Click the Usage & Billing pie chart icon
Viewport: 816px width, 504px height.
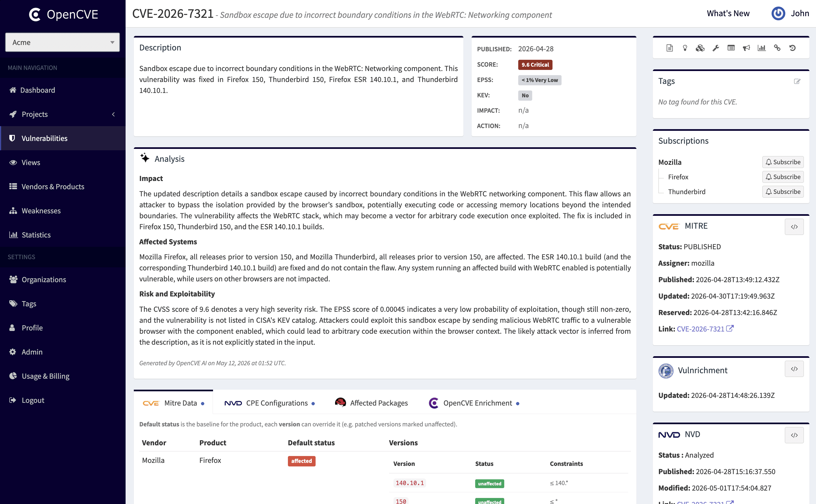[13, 376]
